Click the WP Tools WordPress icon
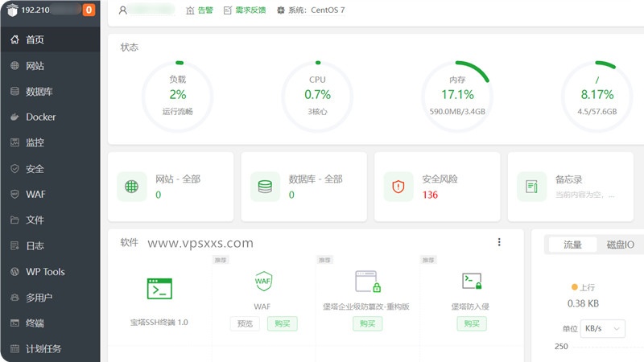 14,272
